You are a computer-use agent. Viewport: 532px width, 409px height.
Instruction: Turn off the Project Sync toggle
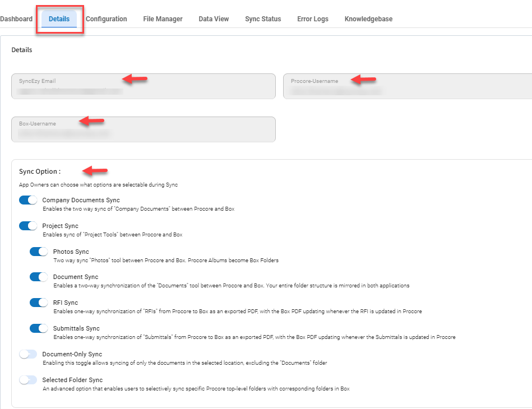(28, 226)
